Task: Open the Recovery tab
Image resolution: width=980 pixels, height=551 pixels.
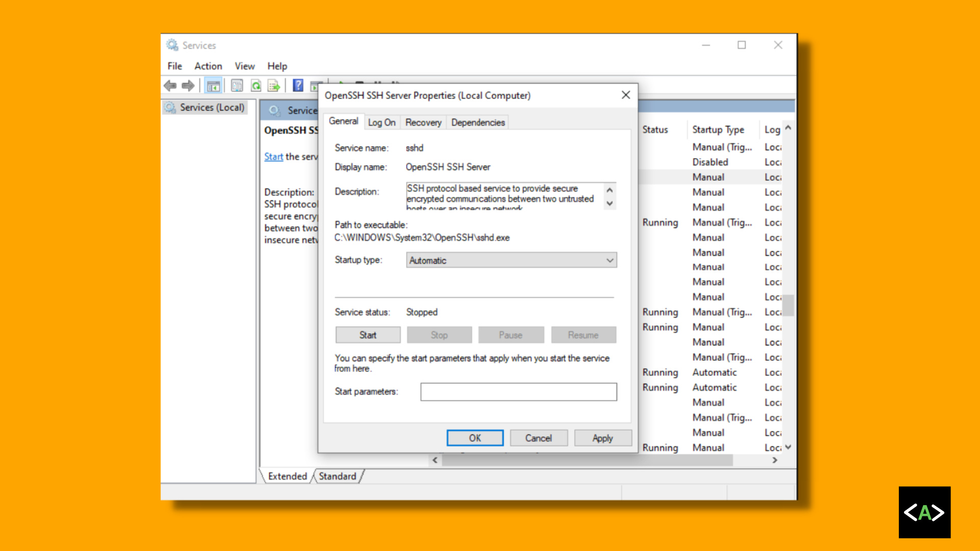Action: click(x=423, y=122)
